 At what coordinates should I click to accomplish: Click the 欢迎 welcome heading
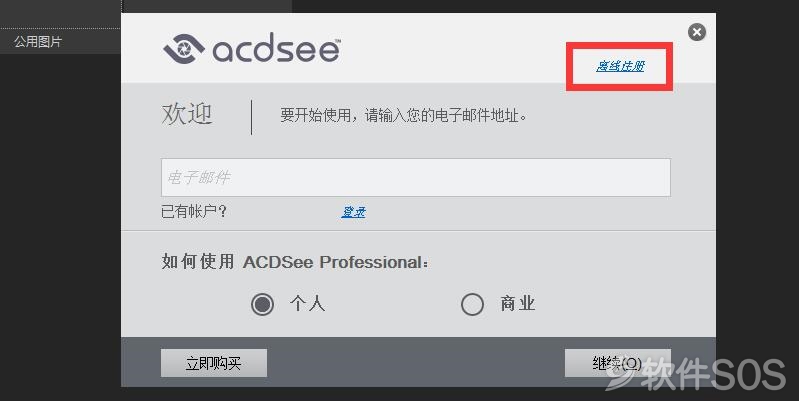[x=187, y=114]
